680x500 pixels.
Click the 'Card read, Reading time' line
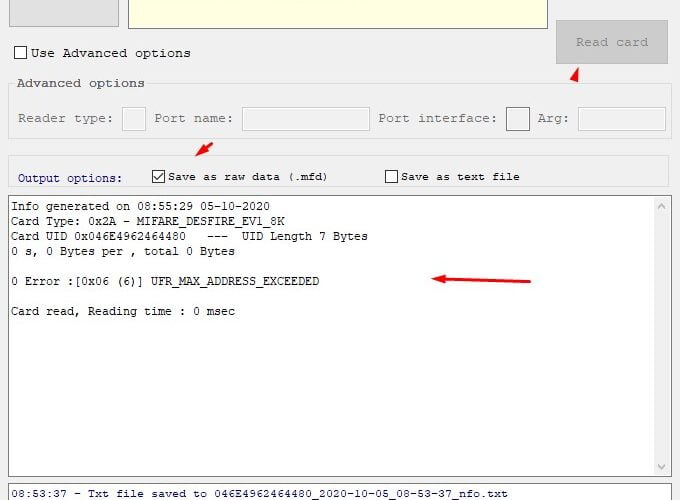pyautogui.click(x=123, y=311)
